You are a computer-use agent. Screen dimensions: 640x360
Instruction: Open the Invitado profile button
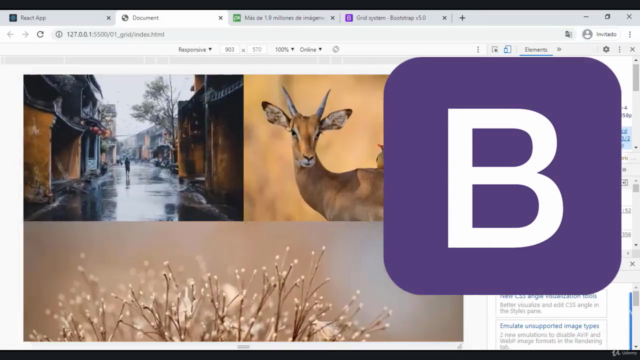[x=600, y=34]
